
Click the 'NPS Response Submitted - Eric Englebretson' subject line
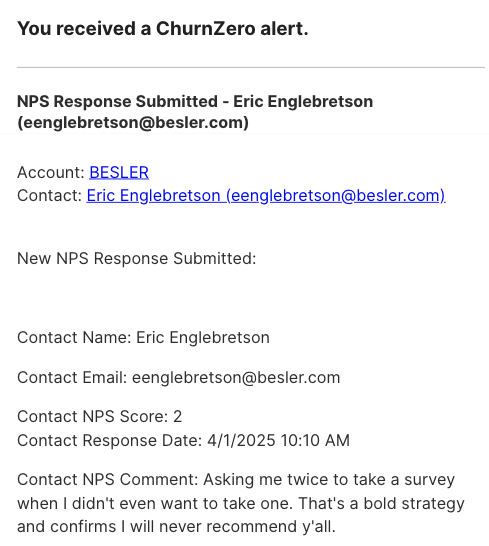pos(195,101)
